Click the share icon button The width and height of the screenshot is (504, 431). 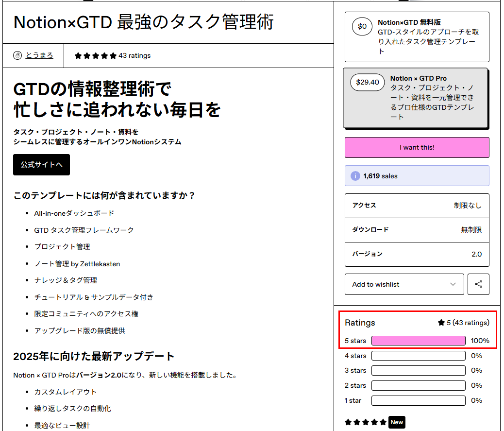478,284
